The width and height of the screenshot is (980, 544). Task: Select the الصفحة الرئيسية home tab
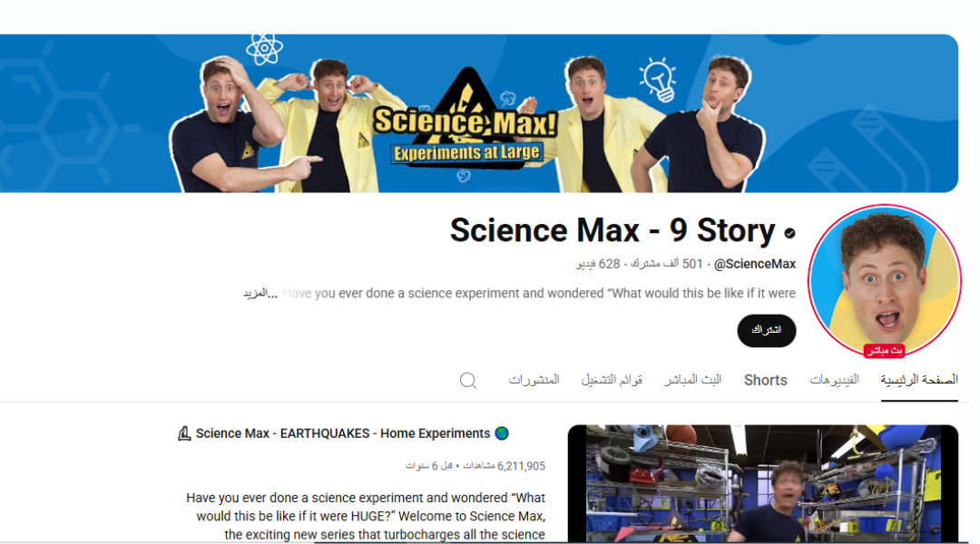[919, 380]
